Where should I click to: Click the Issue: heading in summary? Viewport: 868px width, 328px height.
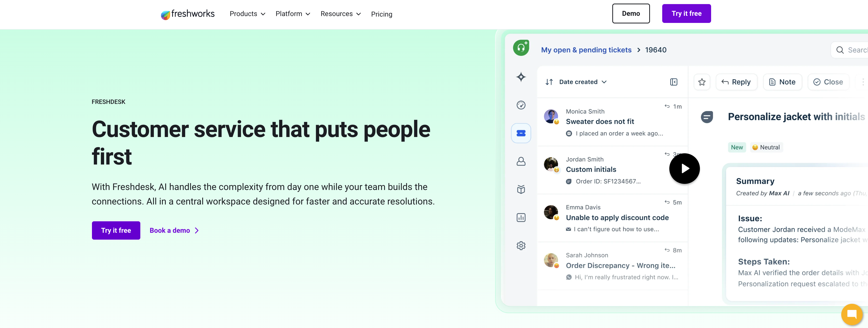(750, 218)
